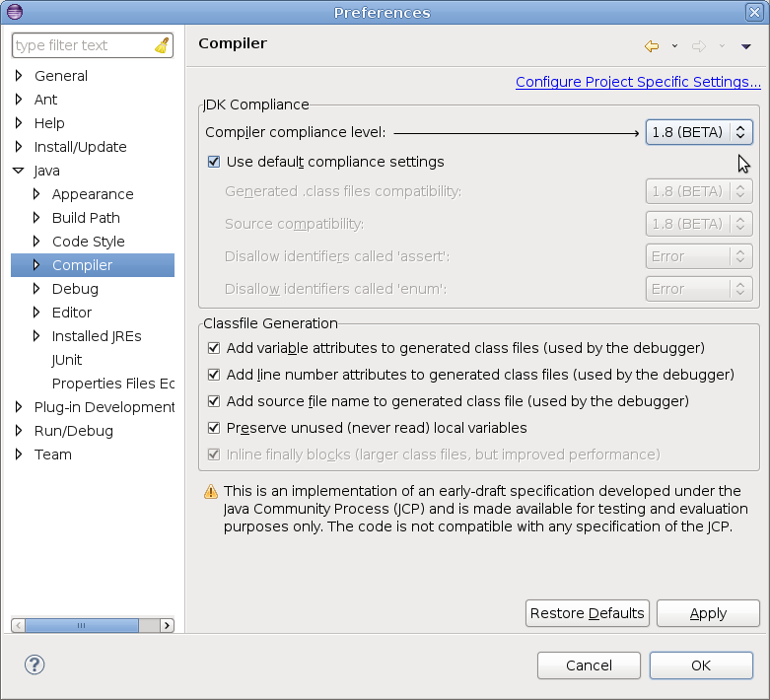Select JUnit preferences page

[67, 360]
